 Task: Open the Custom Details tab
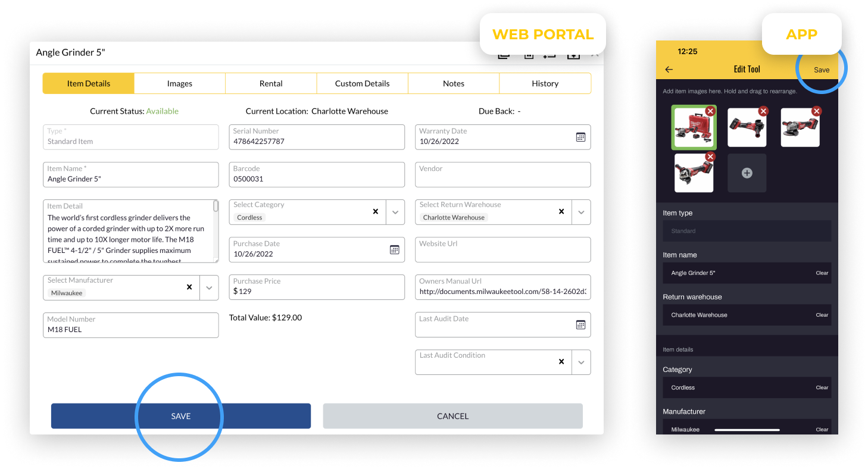[362, 83]
